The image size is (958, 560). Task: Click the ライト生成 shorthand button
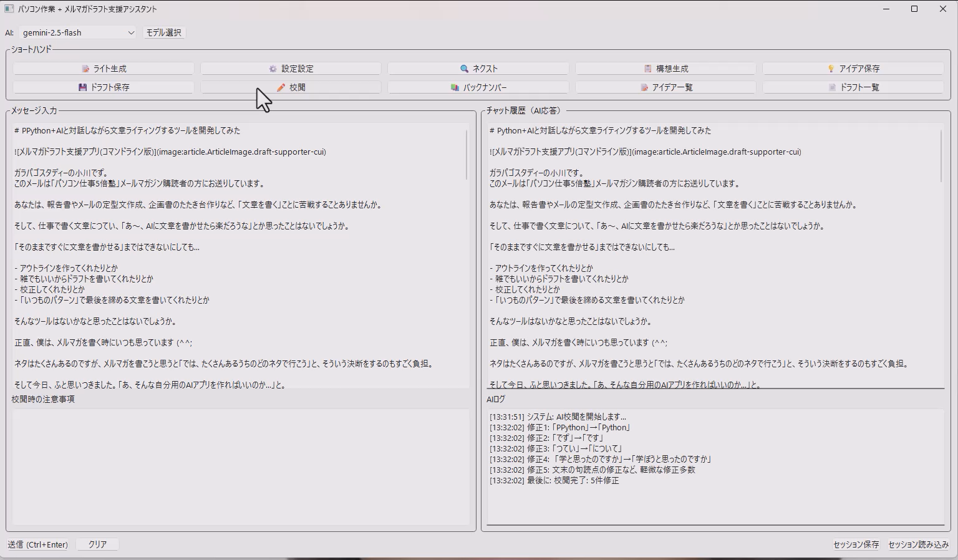[x=104, y=69]
